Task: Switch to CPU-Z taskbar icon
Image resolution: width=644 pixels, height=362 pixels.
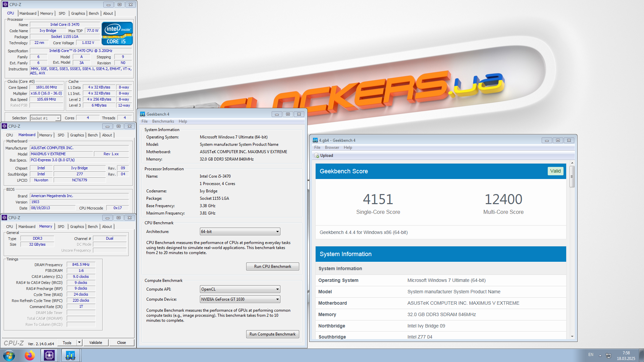Action: (49, 355)
